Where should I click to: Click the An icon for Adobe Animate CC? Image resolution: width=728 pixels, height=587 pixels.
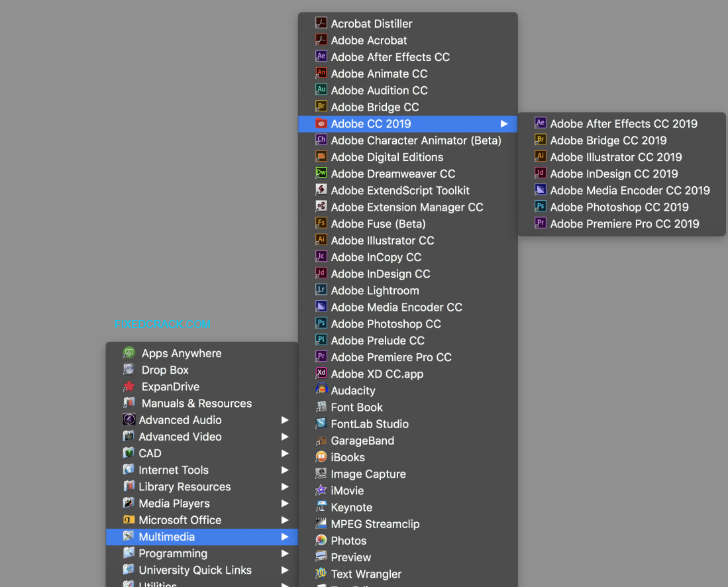coord(321,73)
